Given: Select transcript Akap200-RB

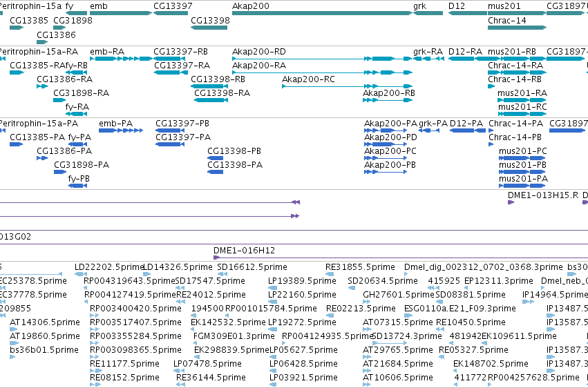Looking at the screenshot, I should click(x=388, y=100).
